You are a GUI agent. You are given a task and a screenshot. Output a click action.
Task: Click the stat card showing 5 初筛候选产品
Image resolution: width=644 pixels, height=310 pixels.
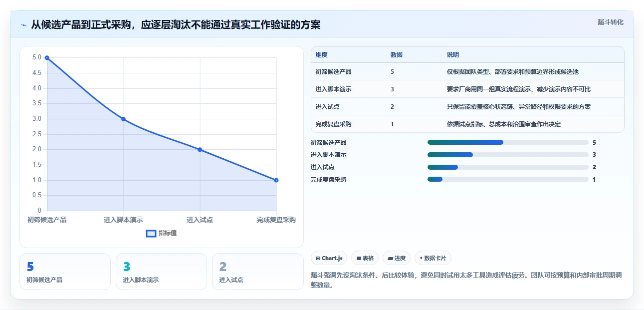(x=65, y=272)
